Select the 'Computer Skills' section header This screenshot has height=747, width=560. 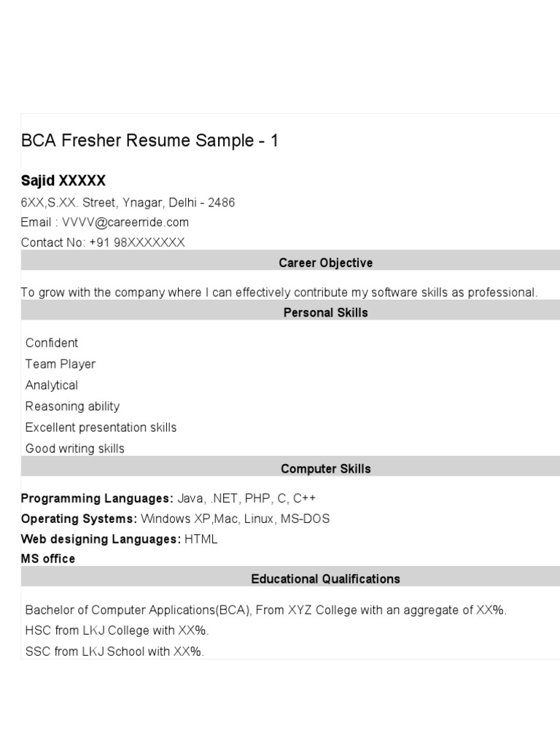[325, 469]
